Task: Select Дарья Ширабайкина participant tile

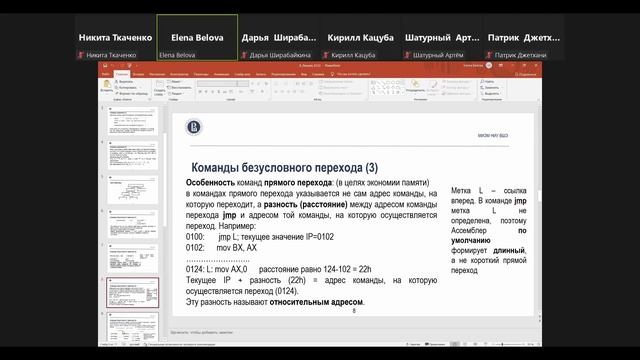Action: click(x=279, y=38)
